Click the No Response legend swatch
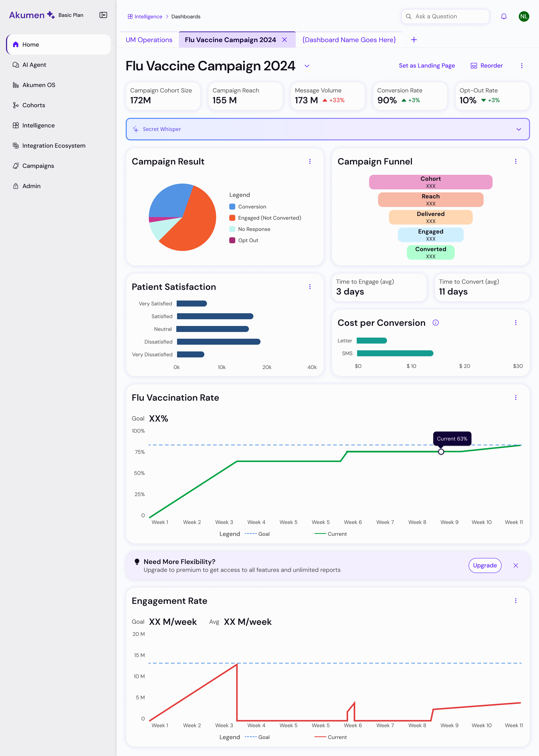Image resolution: width=539 pixels, height=756 pixels. (x=232, y=229)
